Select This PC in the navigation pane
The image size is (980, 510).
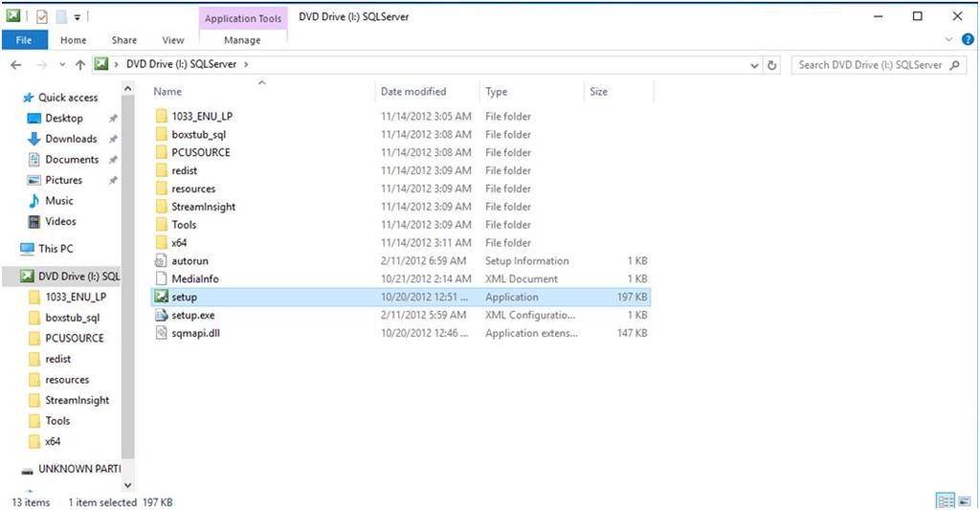[x=56, y=249]
